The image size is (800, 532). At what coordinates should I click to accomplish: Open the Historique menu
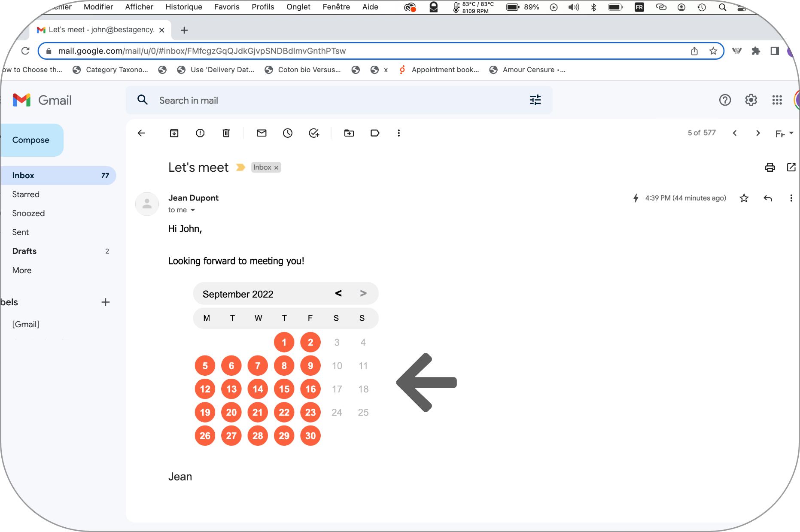pyautogui.click(x=184, y=7)
